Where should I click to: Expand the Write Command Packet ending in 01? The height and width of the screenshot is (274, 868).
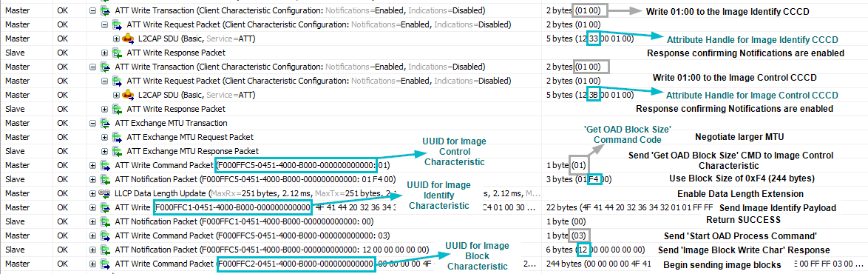[x=92, y=164]
